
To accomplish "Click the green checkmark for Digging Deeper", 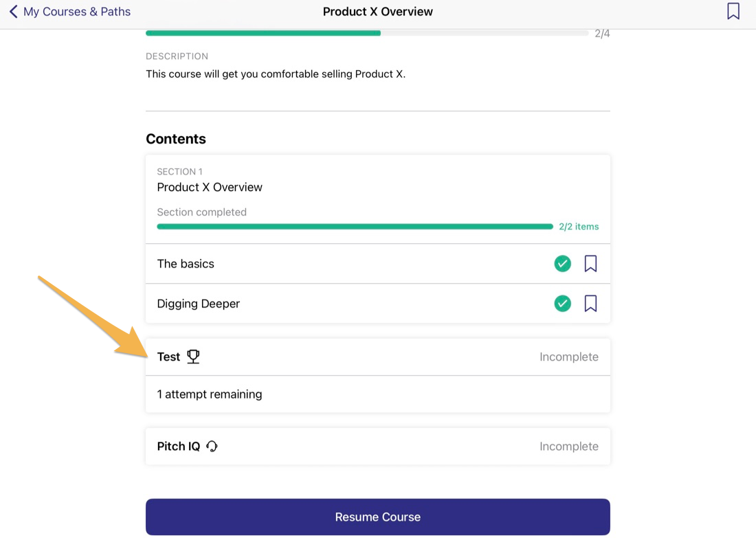I will 562,304.
